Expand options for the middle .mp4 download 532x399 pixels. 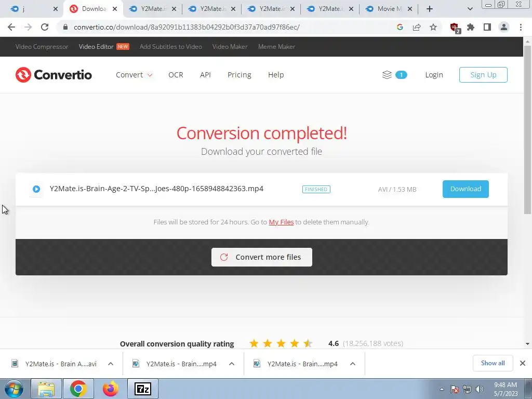pos(232,364)
